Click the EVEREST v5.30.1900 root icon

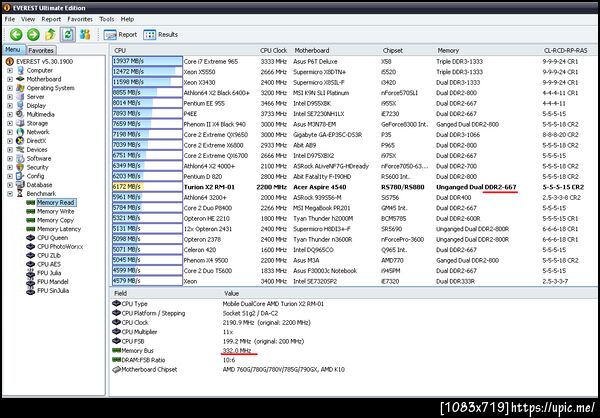10,61
